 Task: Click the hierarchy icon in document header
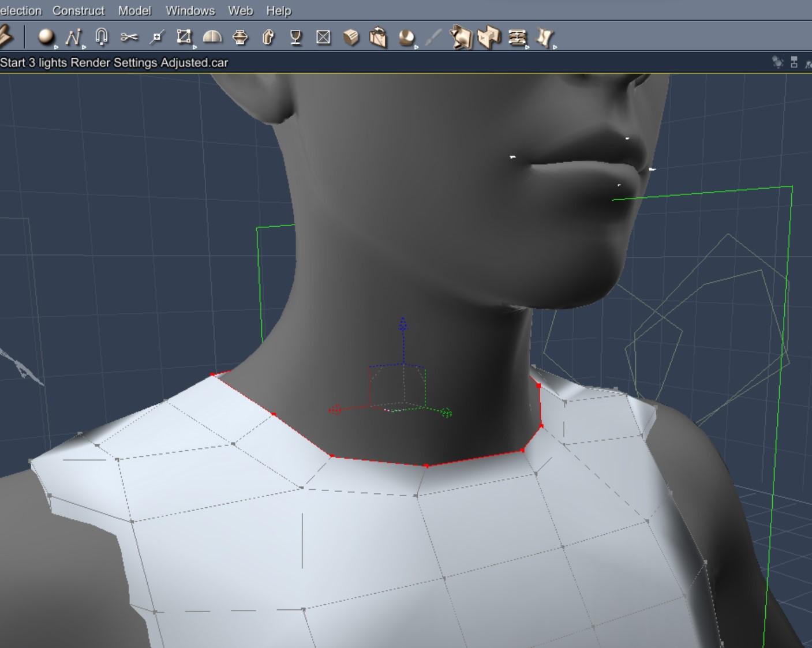pos(794,62)
